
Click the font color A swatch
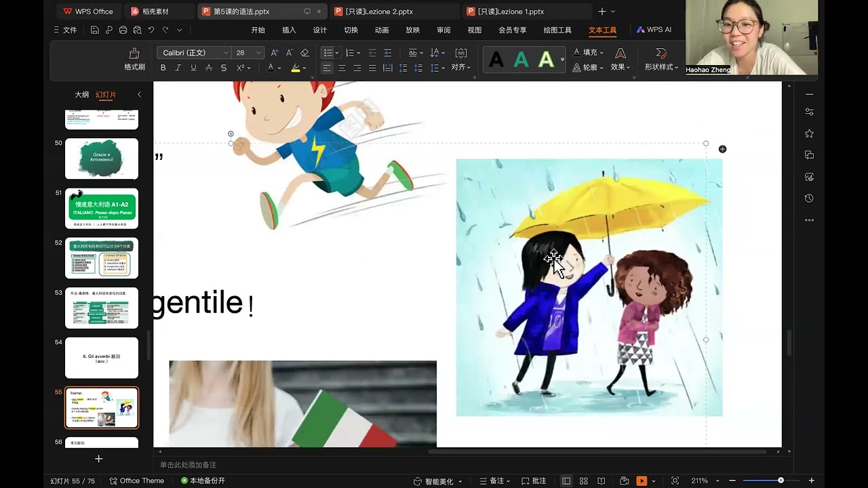271,68
